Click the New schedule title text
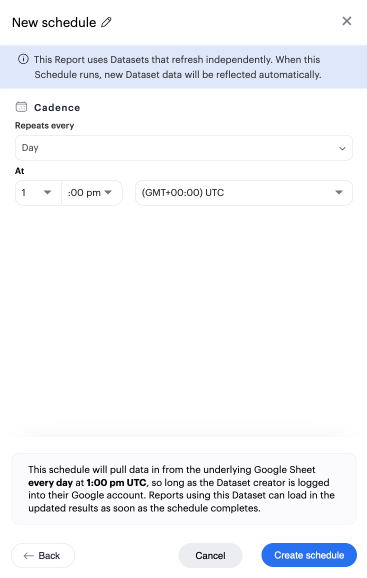 point(54,22)
